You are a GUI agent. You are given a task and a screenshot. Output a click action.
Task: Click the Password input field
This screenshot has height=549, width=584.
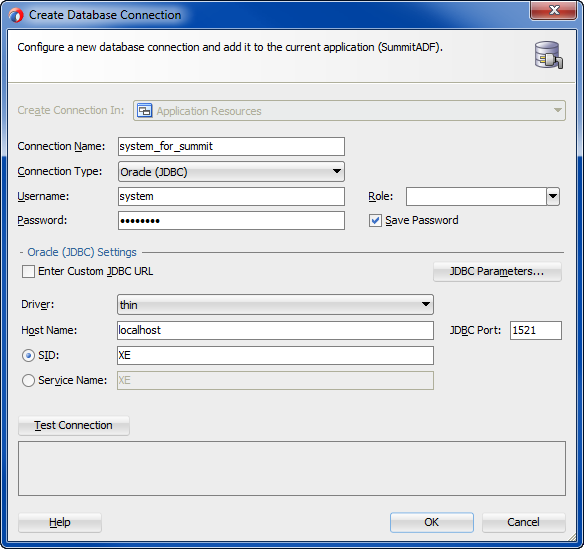click(x=231, y=220)
